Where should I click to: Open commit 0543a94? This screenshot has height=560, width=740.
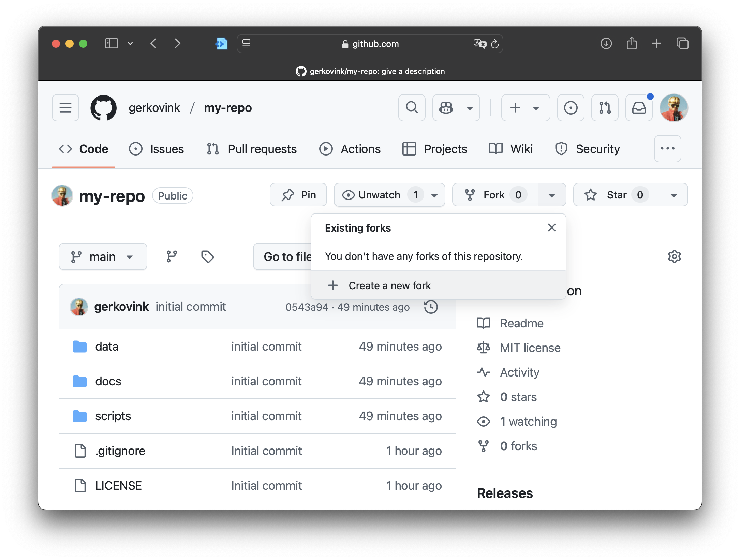307,307
